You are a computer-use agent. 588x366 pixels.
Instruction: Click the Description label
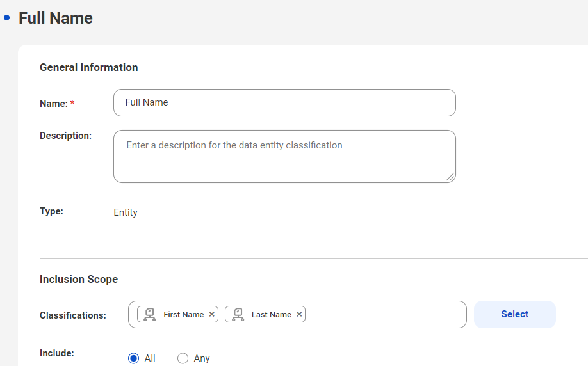[x=65, y=136]
